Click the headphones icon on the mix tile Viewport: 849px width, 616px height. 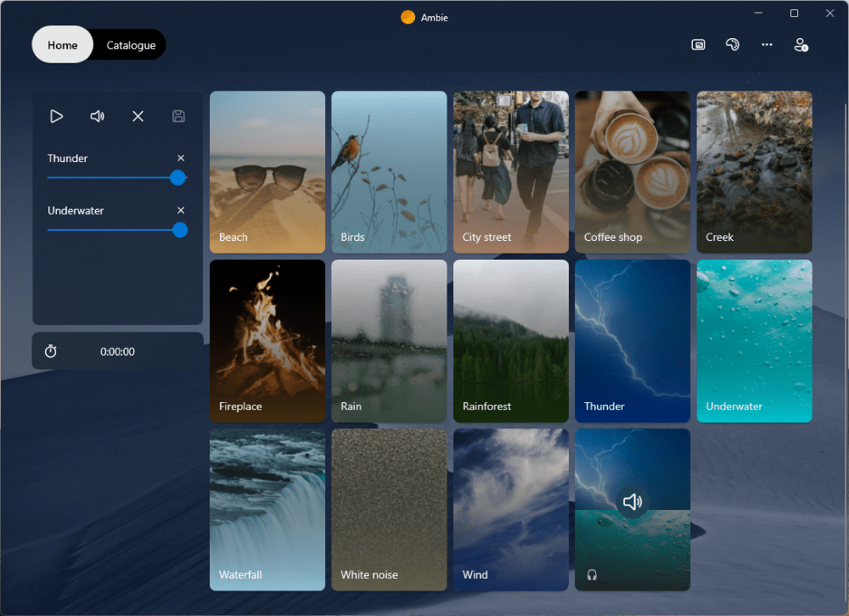(x=592, y=575)
